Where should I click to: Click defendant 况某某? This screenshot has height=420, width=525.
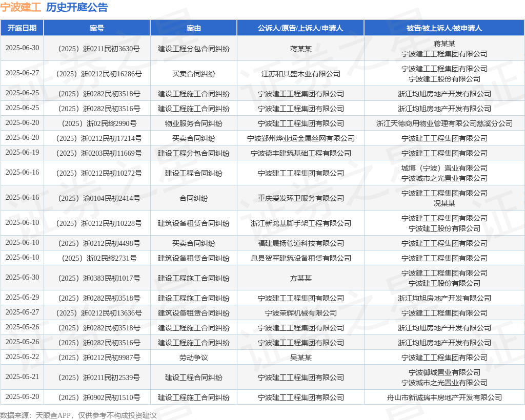point(445,203)
